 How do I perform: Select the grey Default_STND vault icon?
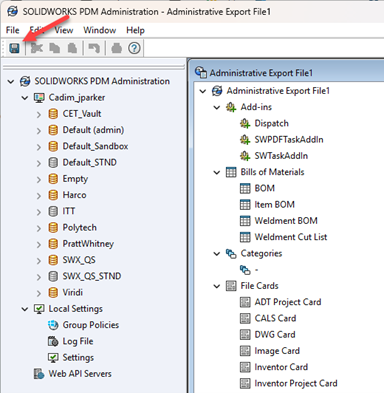(53, 162)
